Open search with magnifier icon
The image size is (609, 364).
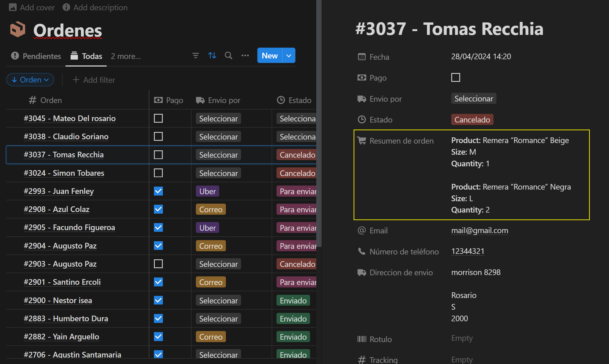click(x=228, y=56)
